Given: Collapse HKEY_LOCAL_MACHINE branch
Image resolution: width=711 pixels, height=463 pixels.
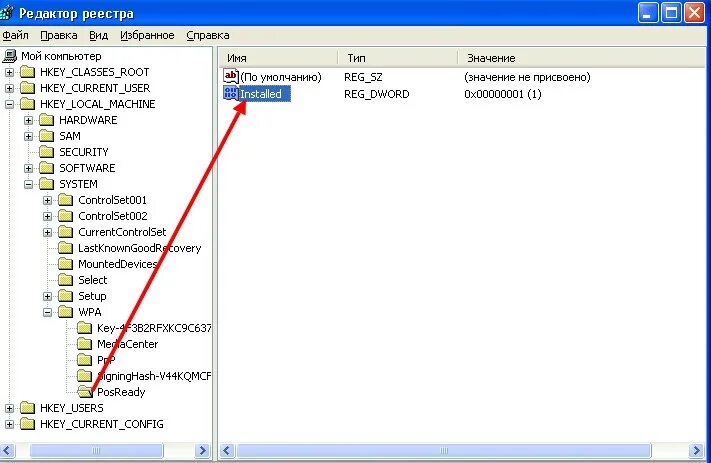Looking at the screenshot, I should (10, 104).
